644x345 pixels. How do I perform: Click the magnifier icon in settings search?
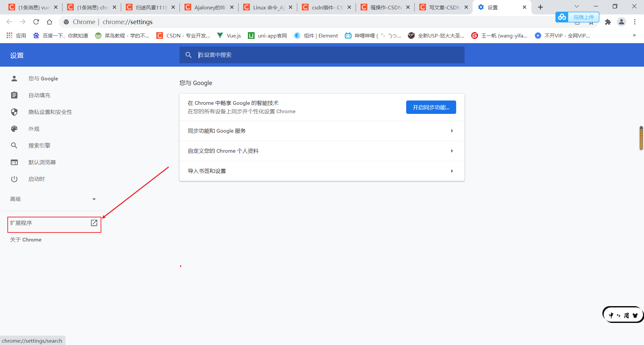[x=189, y=55]
